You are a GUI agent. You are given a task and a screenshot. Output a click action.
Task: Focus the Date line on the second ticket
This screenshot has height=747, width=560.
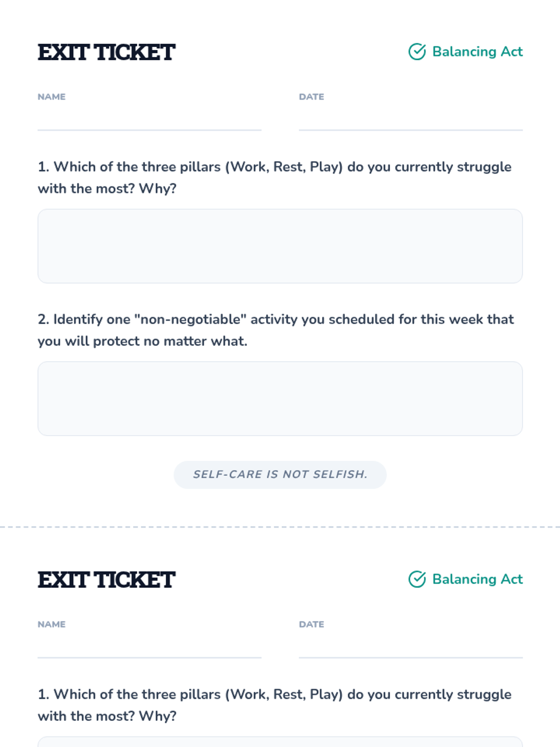411,647
